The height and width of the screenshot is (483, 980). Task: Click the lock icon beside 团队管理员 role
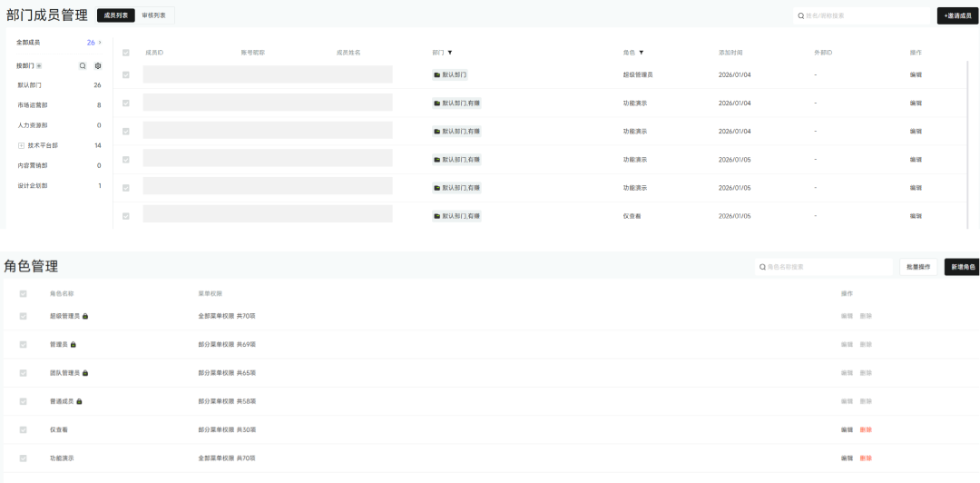tap(85, 373)
